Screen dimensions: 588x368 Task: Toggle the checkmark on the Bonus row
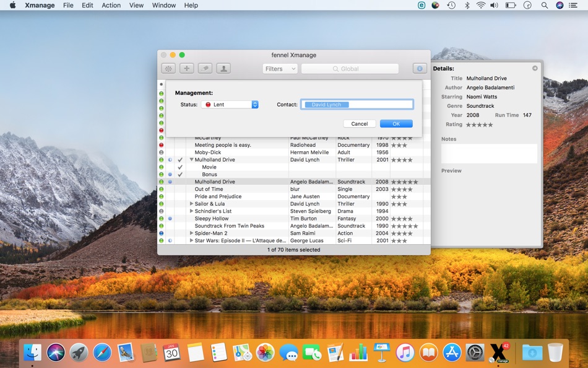180,175
